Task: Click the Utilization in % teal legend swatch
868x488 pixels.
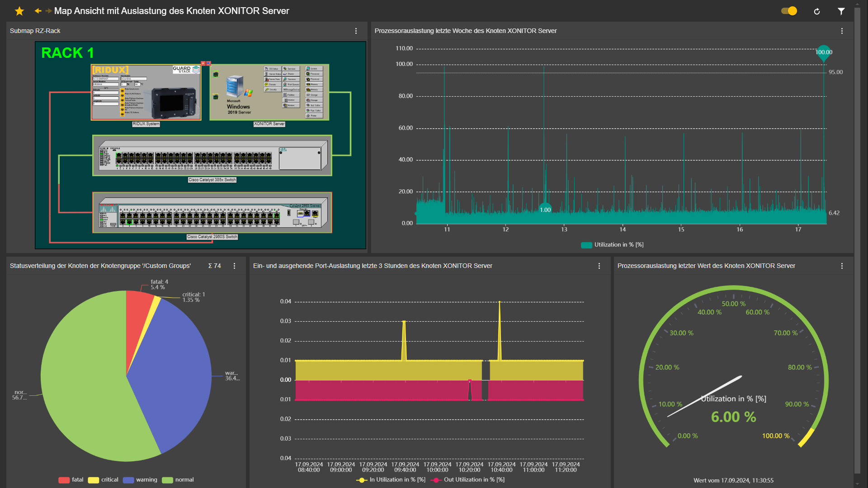Action: (x=586, y=245)
